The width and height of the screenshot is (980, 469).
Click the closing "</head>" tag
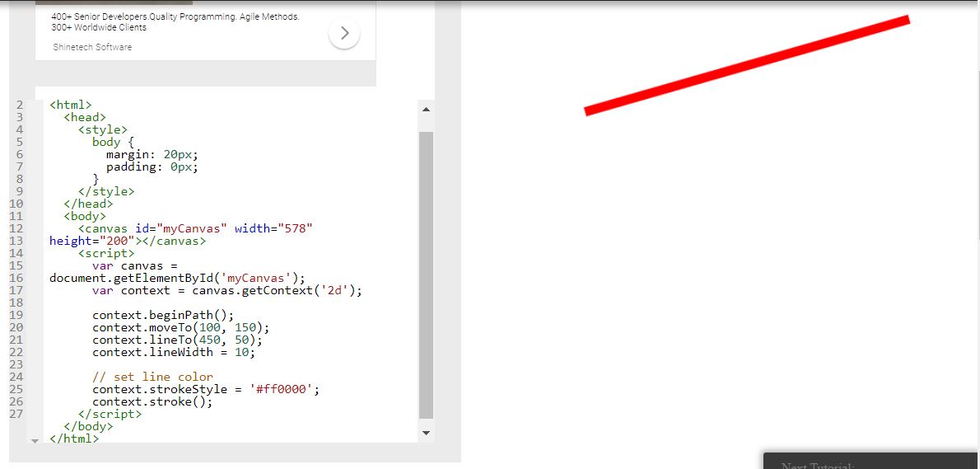[x=89, y=204]
